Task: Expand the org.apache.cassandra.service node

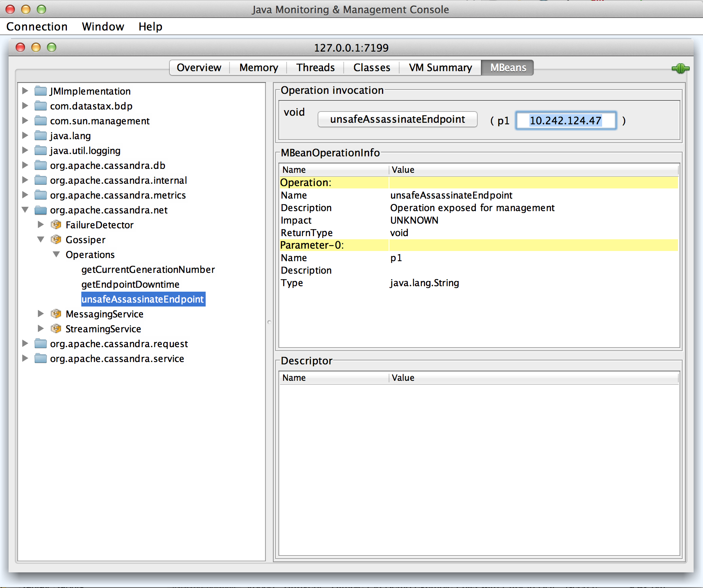Action: coord(25,359)
